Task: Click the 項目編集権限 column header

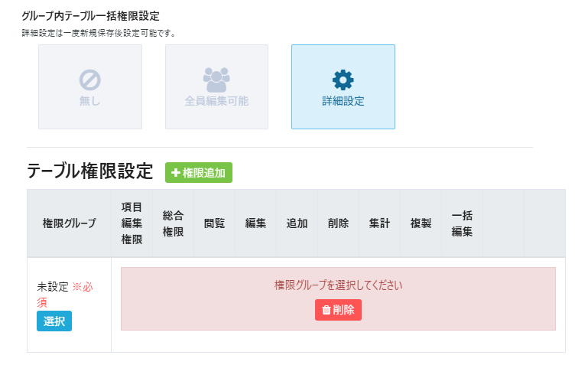Action: [132, 223]
